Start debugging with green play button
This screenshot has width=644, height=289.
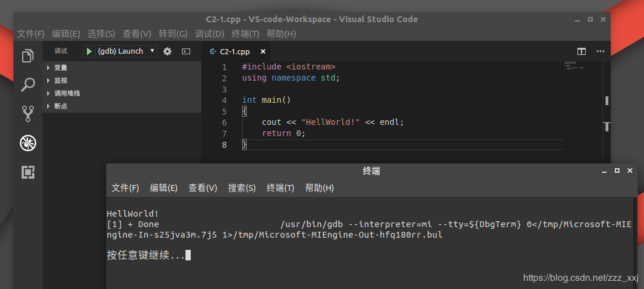[89, 51]
